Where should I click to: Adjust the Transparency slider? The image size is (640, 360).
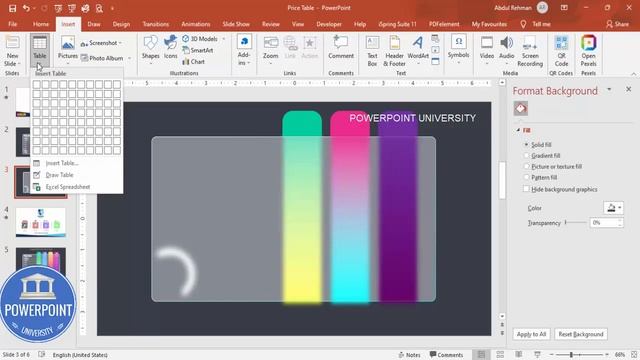(x=576, y=222)
